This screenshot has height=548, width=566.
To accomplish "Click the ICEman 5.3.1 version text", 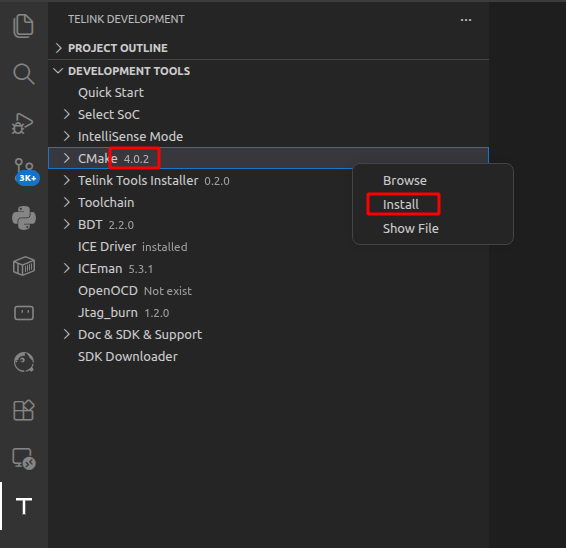I will click(x=141, y=269).
